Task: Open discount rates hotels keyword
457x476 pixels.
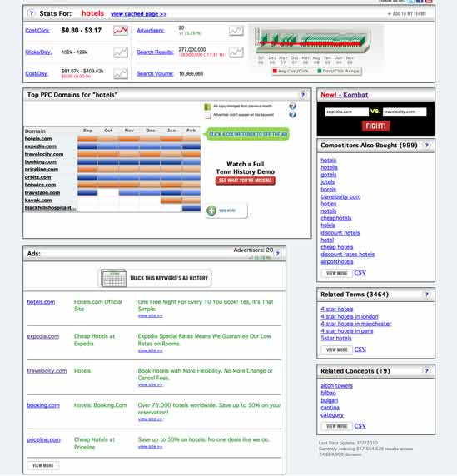Action: 348,254
